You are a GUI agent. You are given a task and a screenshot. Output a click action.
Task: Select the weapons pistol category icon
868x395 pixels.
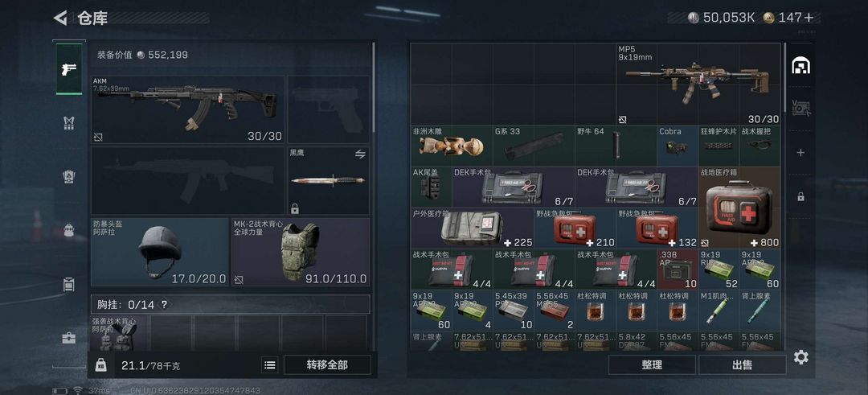pos(69,69)
